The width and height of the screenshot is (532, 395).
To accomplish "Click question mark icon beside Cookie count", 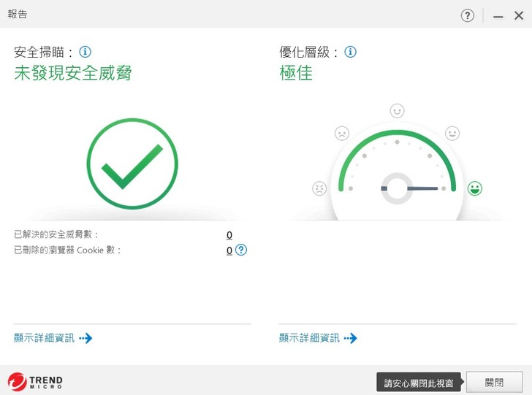I will pyautogui.click(x=241, y=250).
